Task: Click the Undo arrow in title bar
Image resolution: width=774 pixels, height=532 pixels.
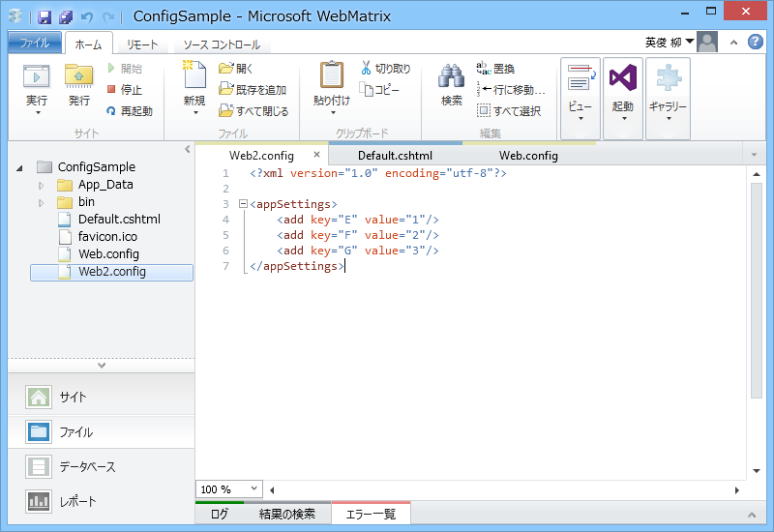Action: point(87,17)
